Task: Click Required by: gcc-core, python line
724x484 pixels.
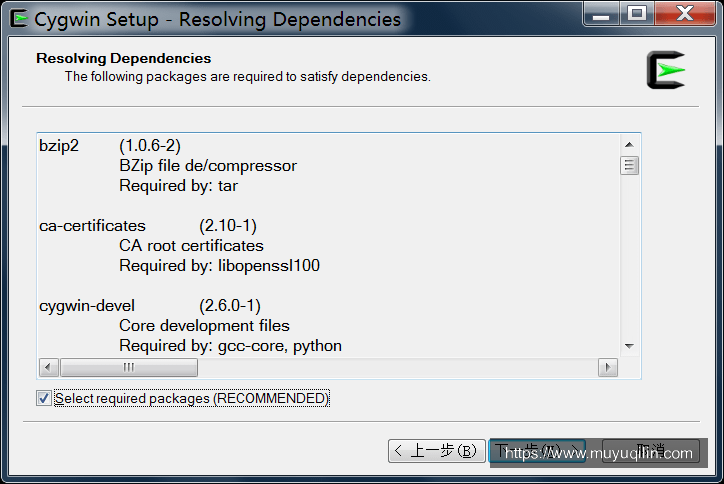Action: click(x=230, y=346)
